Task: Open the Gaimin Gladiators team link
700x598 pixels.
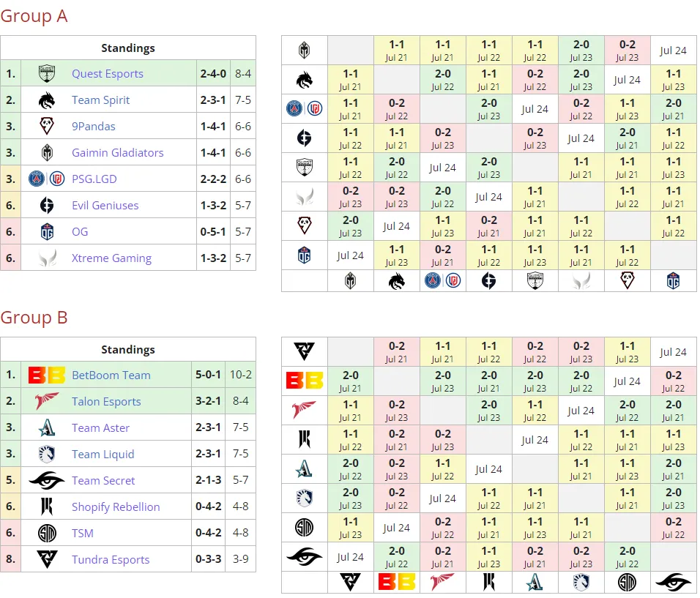Action: point(118,153)
